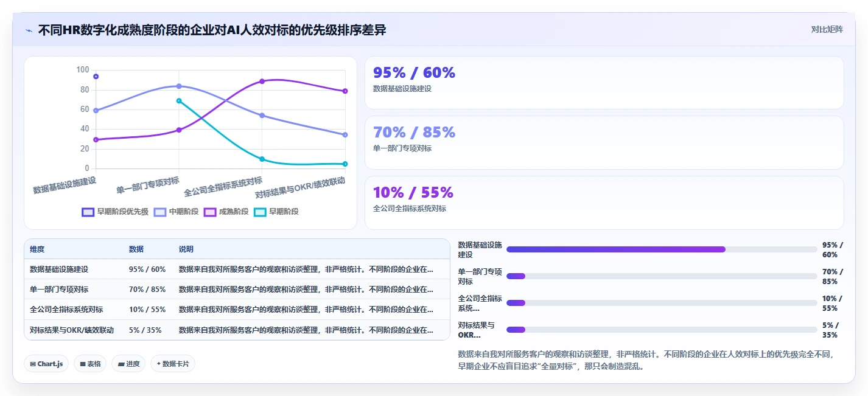Toggle the 中期阶段 legend entry

(x=176, y=212)
